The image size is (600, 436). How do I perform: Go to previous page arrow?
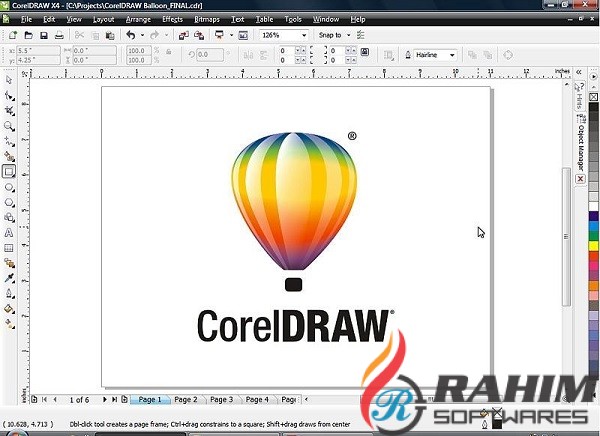pos(55,400)
